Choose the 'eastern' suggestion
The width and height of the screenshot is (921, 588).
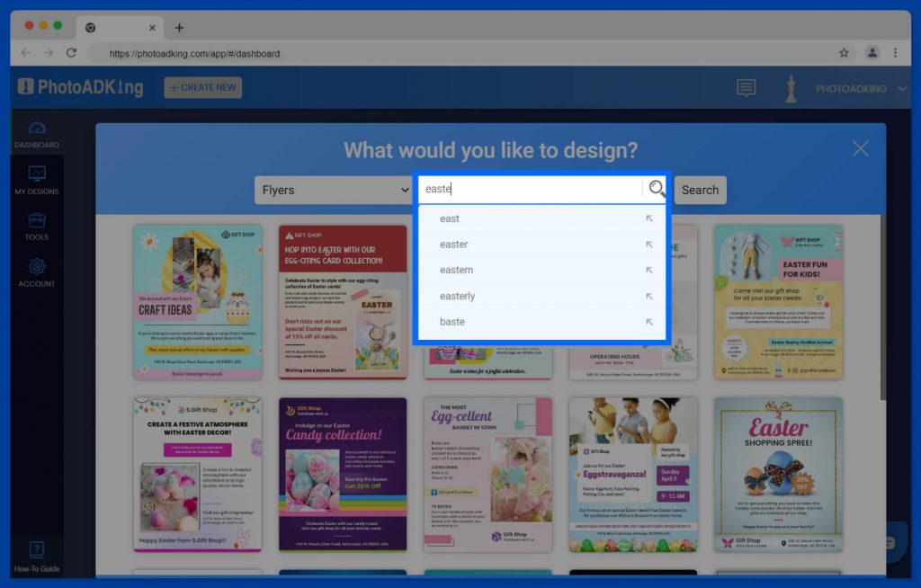542,271
